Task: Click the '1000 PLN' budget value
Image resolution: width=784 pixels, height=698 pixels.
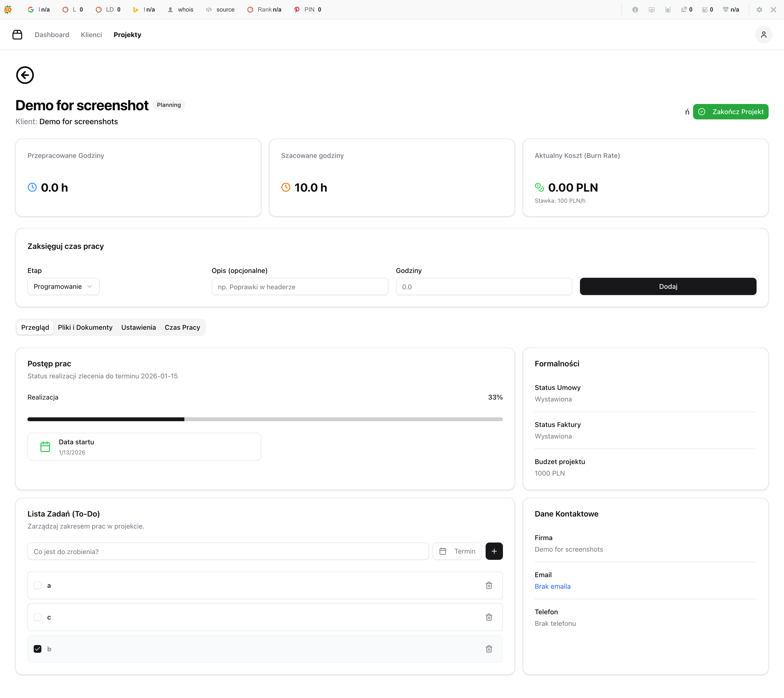Action: tap(550, 473)
